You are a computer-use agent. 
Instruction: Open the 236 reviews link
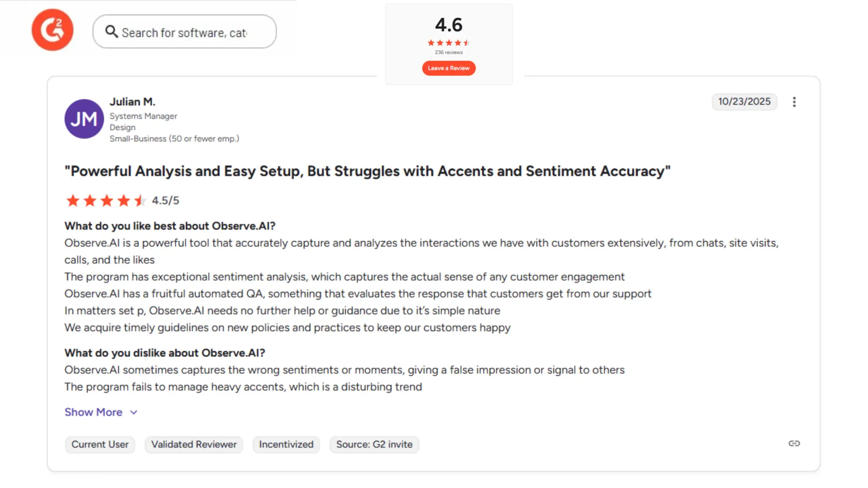tap(449, 52)
